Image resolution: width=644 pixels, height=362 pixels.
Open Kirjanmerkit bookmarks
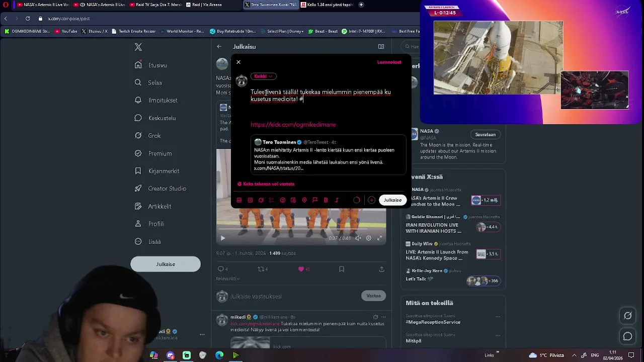(157, 171)
